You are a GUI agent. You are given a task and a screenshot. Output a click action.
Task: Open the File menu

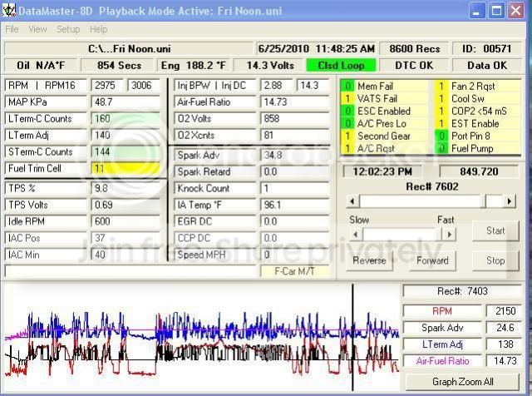pos(12,29)
